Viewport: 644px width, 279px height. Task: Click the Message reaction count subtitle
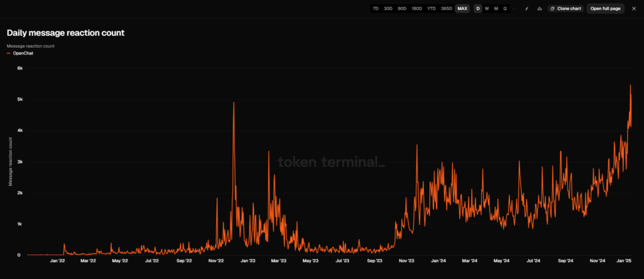[x=30, y=46]
